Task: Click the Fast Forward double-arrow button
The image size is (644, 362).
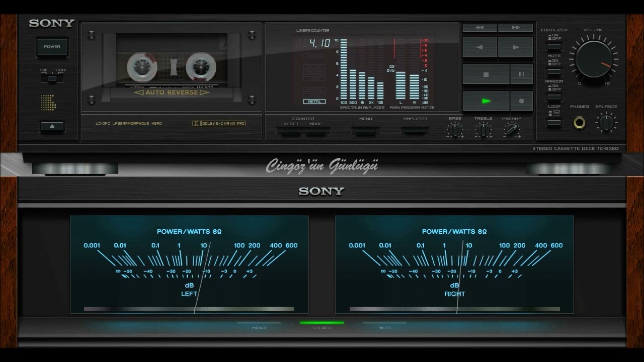Action: pos(516,28)
